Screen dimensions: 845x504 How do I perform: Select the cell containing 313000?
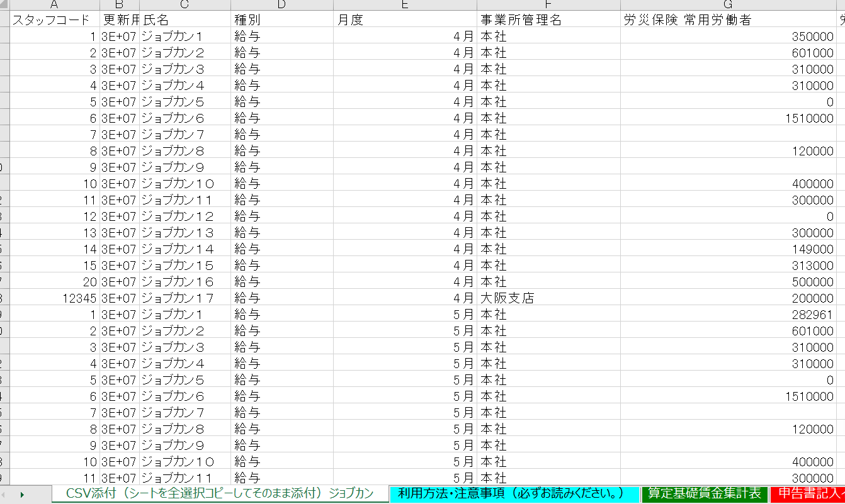pyautogui.click(x=729, y=265)
